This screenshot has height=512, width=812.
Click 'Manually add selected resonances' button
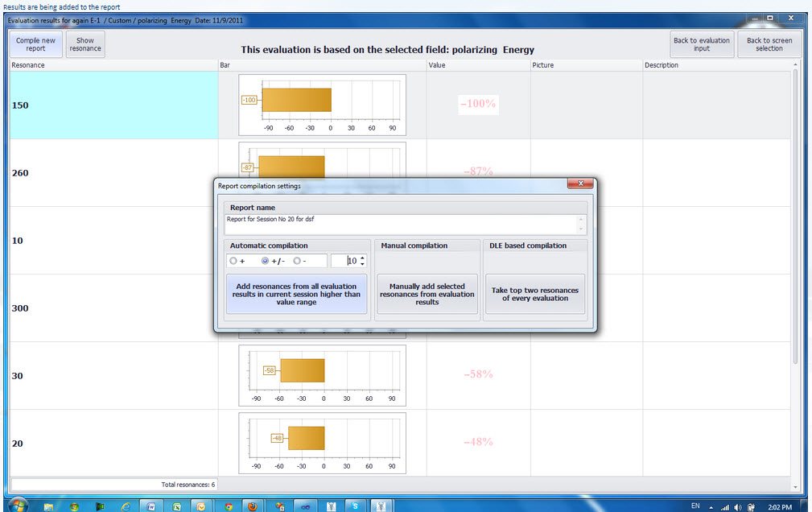[x=427, y=295]
